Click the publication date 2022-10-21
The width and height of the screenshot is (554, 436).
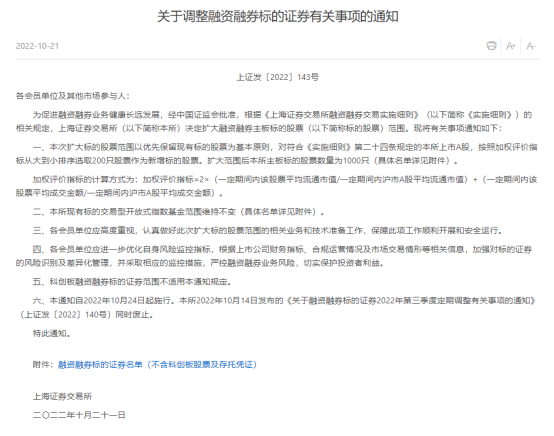37,46
